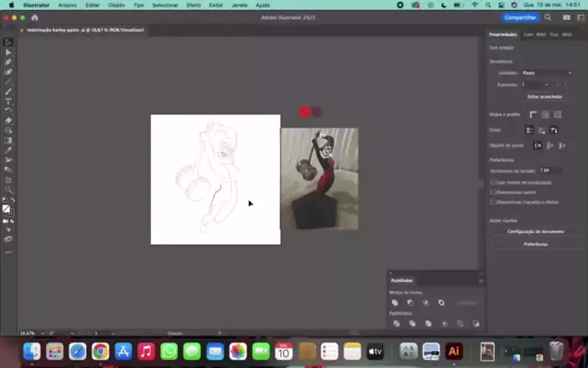This screenshot has width=588, height=368.
Task: Click the document tab vetorização harley queen
Action: [85, 30]
